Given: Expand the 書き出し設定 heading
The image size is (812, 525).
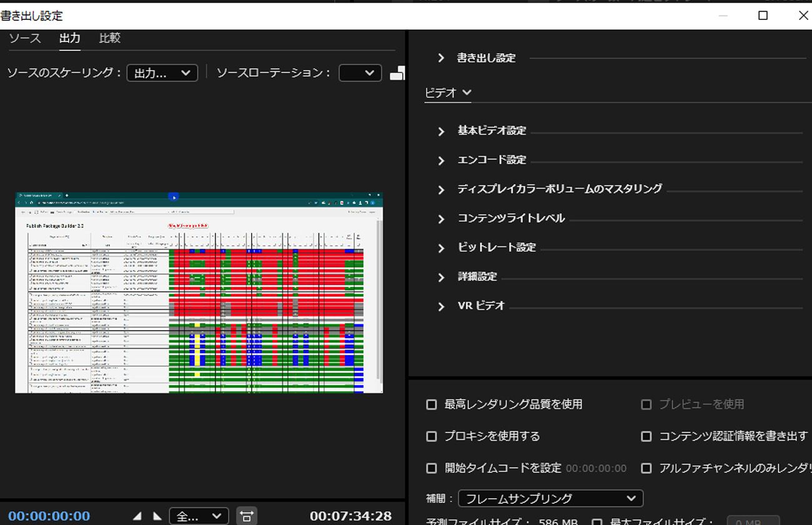Looking at the screenshot, I should point(440,57).
